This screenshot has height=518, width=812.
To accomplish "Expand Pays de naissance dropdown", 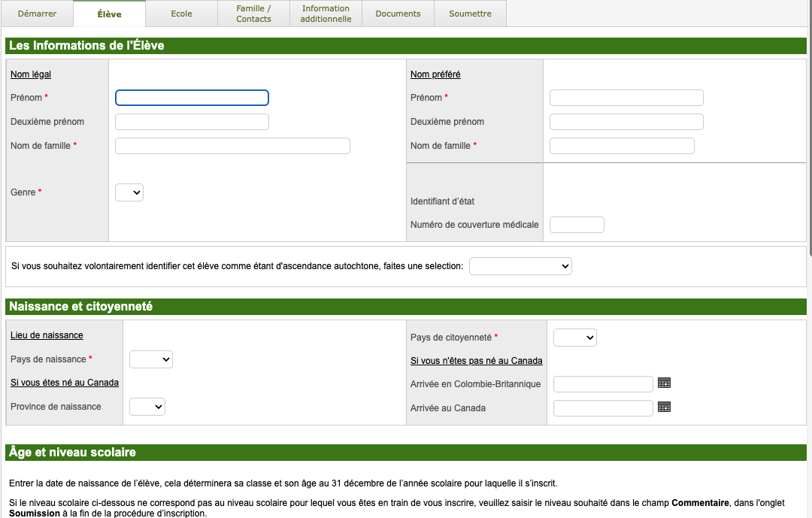I will click(151, 359).
